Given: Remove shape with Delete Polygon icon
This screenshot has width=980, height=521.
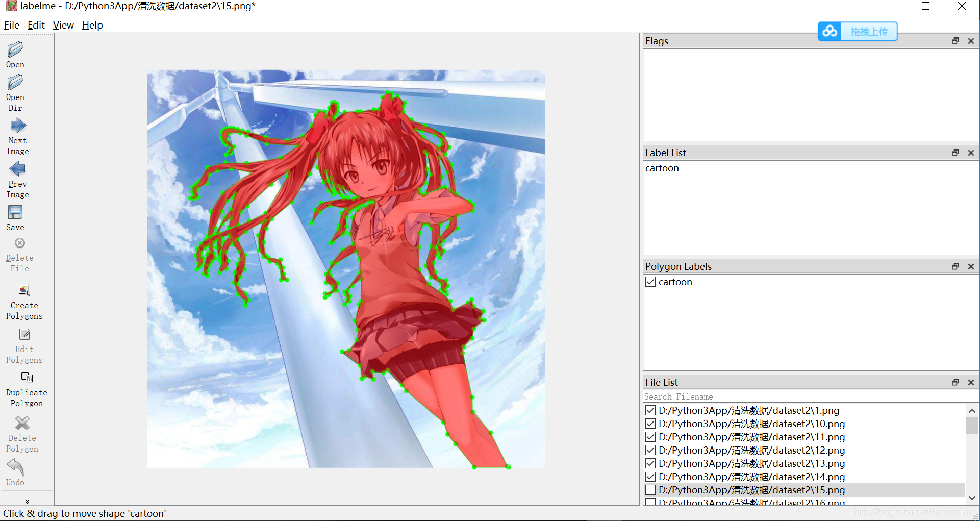Looking at the screenshot, I should (22, 423).
